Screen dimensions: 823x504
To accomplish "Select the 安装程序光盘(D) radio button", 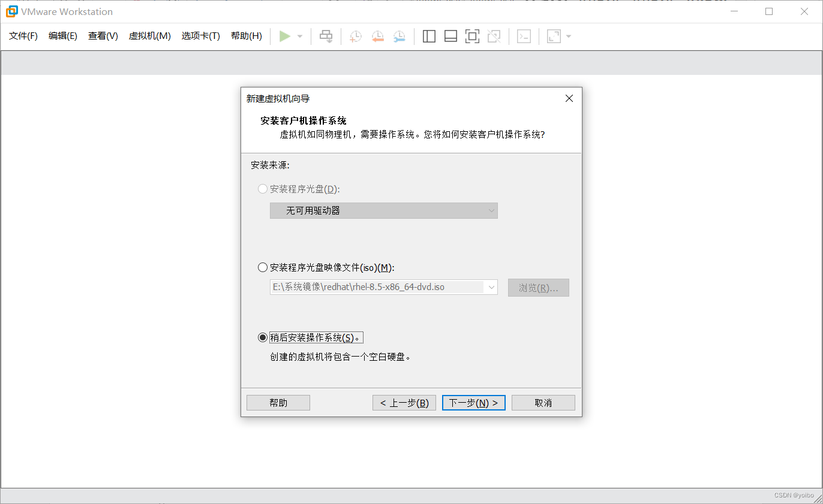I will (262, 189).
